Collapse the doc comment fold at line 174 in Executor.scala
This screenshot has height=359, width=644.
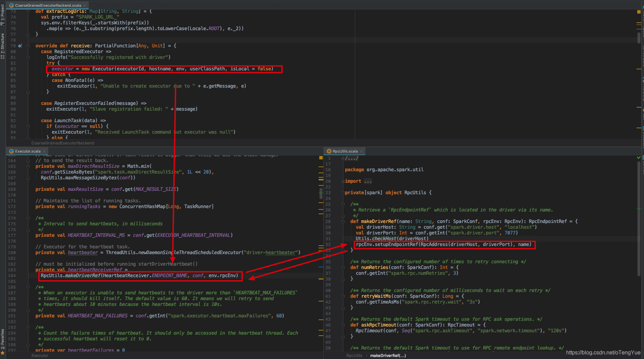[x=28, y=218]
